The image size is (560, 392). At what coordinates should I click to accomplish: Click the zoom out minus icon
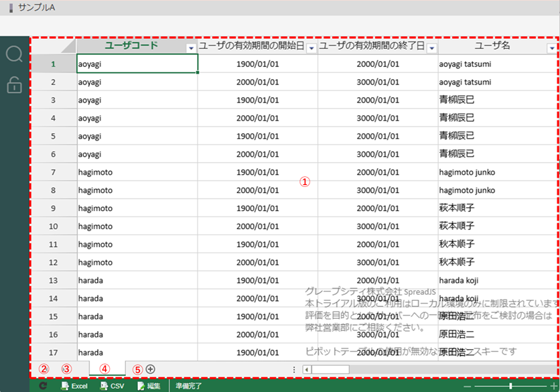click(x=467, y=387)
